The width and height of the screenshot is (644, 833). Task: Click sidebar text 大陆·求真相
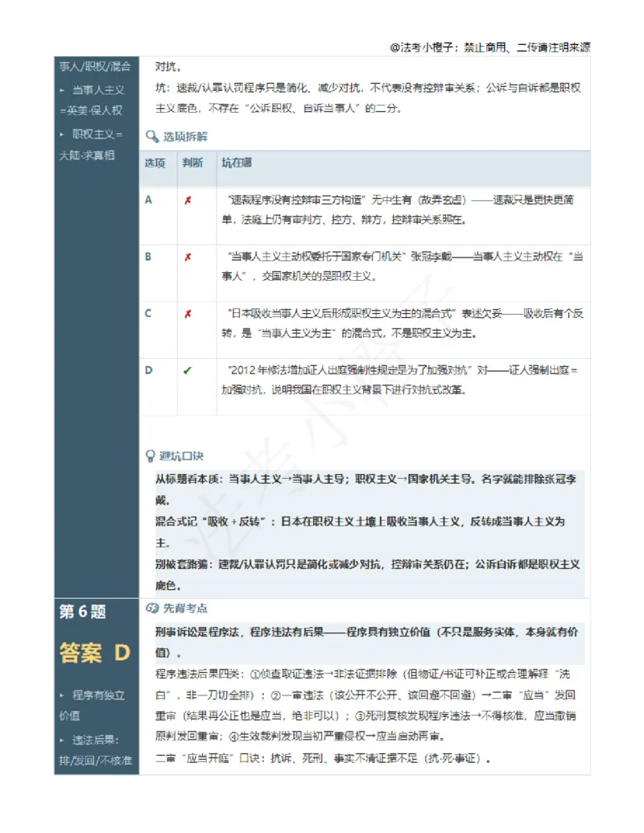click(87, 155)
